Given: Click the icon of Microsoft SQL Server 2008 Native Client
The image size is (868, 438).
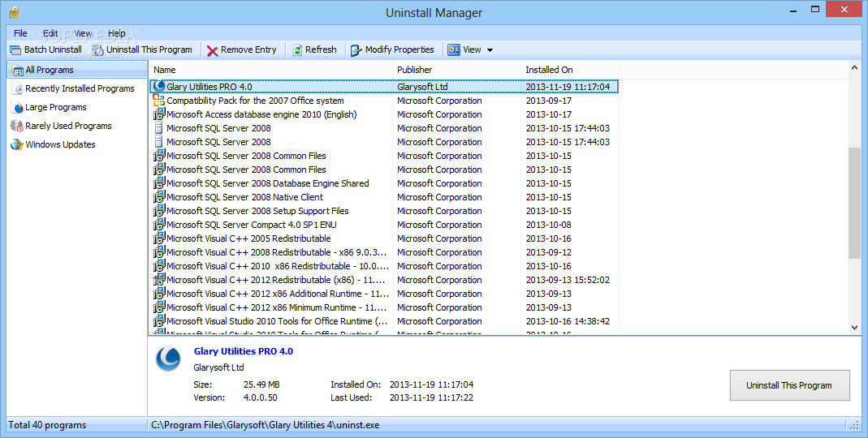Looking at the screenshot, I should pyautogui.click(x=159, y=197).
